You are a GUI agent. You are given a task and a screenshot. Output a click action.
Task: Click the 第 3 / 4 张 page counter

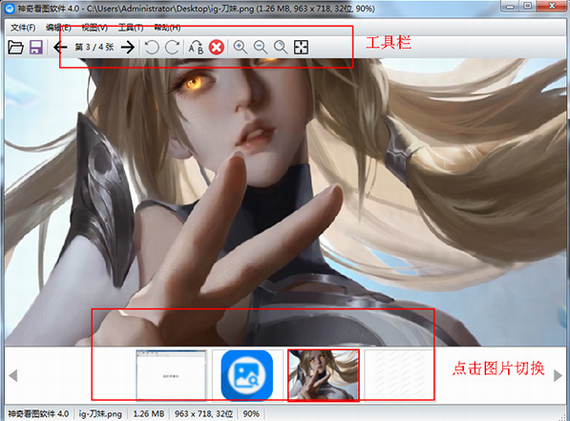pos(94,47)
